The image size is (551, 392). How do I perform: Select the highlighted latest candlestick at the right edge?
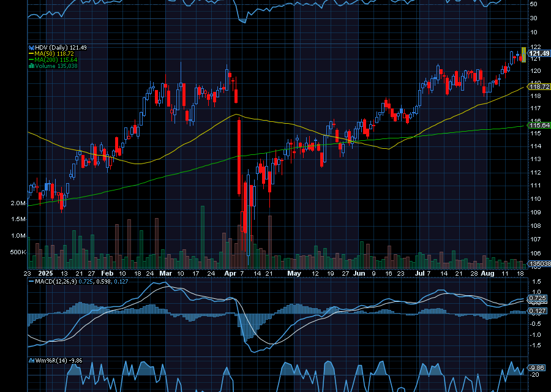point(523,55)
